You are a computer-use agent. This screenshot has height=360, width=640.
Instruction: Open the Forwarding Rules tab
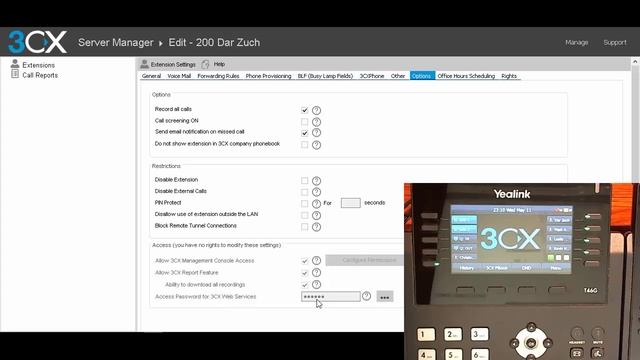[x=218, y=76]
